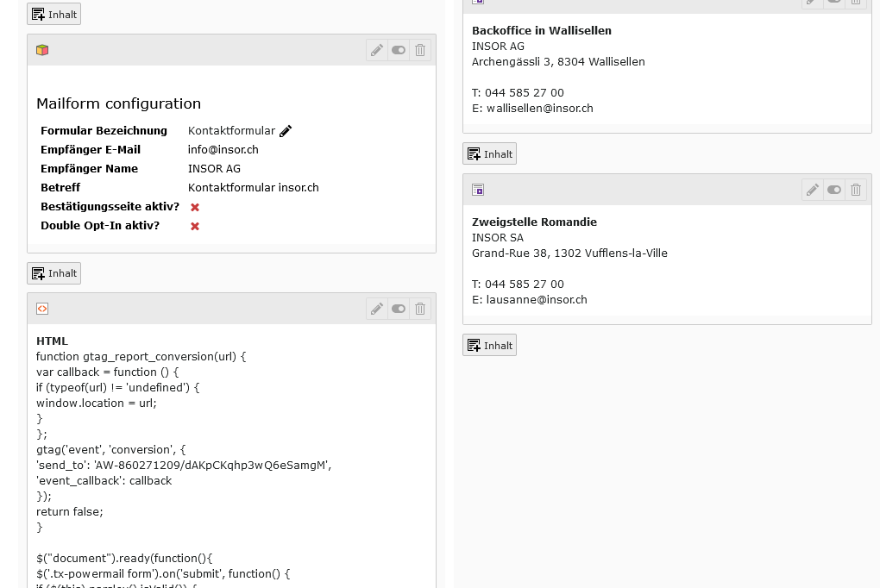Click wallisellen@insor.ch email text
Screen dimensions: 880x588
coord(540,109)
